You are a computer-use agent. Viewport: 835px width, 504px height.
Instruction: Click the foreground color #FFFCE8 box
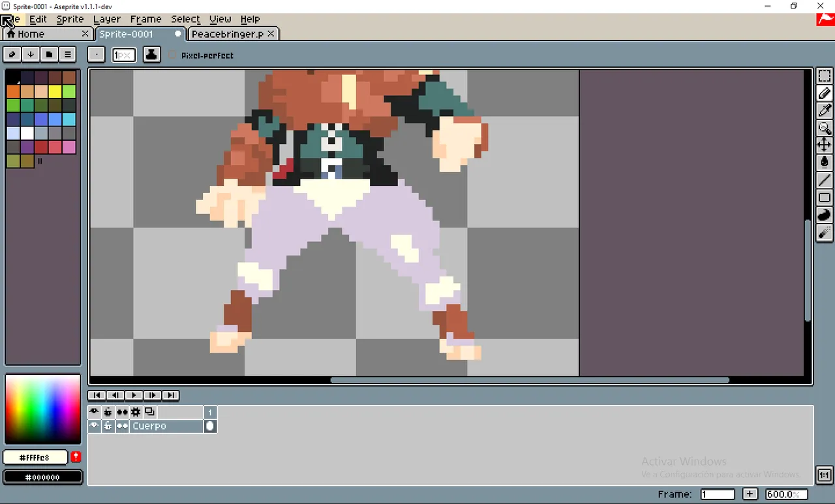35,458
